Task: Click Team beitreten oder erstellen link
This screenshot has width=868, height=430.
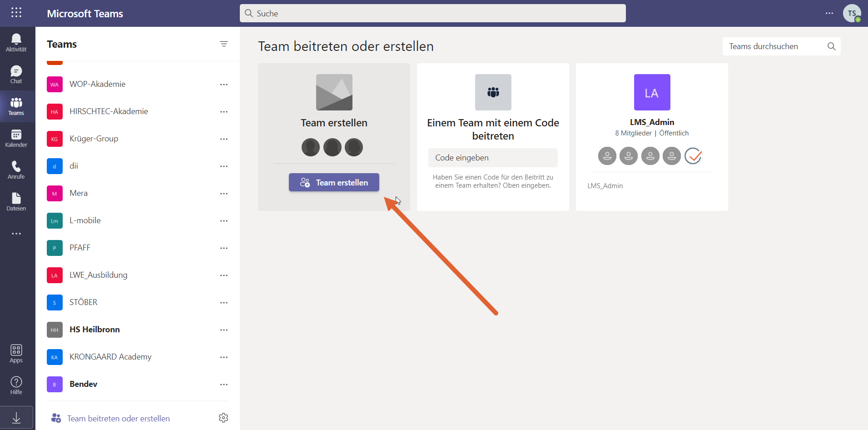Action: [118, 418]
